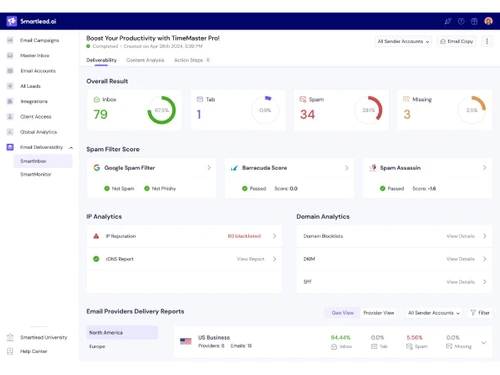
Task: Click the Smartlead.ai logo icon
Action: [x=12, y=21]
